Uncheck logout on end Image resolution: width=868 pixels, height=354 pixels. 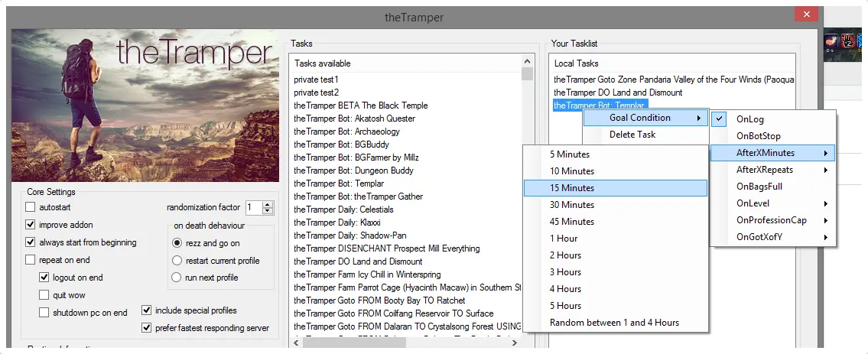[44, 278]
